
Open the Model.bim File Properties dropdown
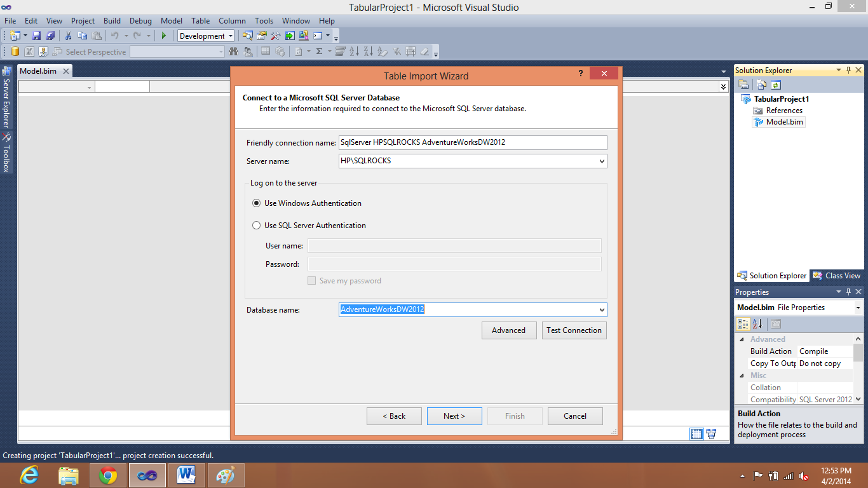point(858,308)
